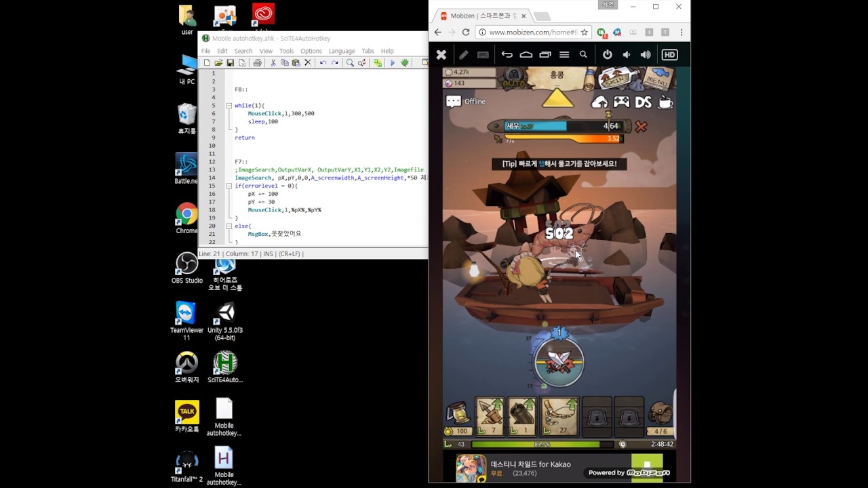
Task: Click the Undo arrow in SciTE toolbar
Action: coord(323,62)
